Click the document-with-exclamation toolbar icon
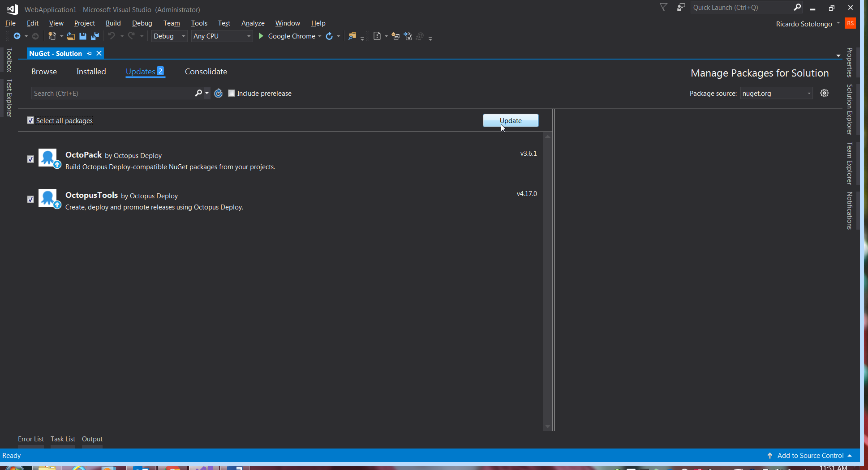Image resolution: width=868 pixels, height=470 pixels. point(377,36)
